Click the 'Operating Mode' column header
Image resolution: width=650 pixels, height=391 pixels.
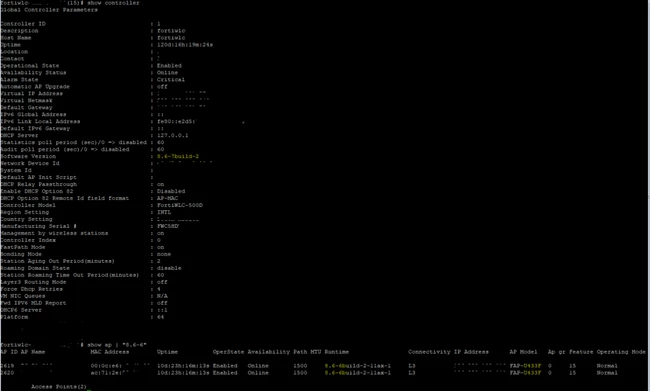click(x=621, y=352)
